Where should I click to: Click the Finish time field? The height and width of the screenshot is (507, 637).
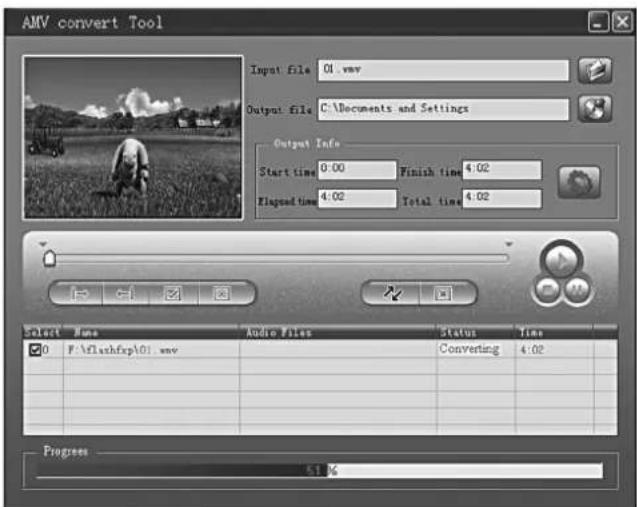click(x=502, y=169)
